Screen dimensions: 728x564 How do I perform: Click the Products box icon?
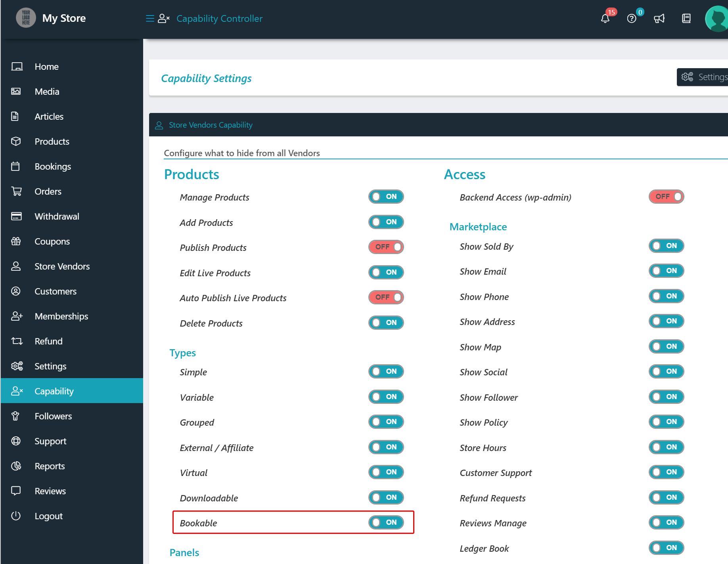click(16, 141)
